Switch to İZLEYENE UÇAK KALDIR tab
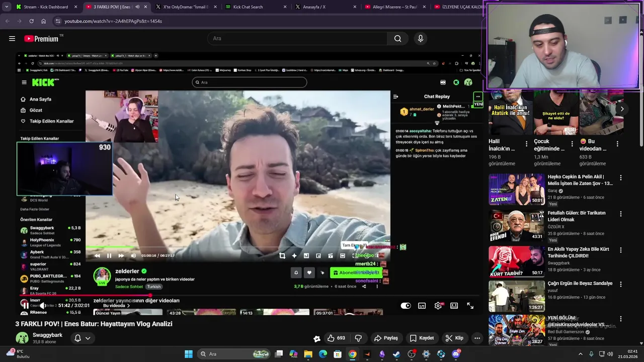 pos(457,7)
